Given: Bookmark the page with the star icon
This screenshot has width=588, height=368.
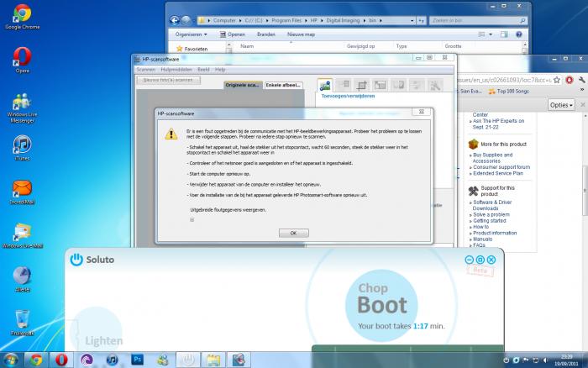Looking at the screenshot, I should pyautogui.click(x=557, y=80).
